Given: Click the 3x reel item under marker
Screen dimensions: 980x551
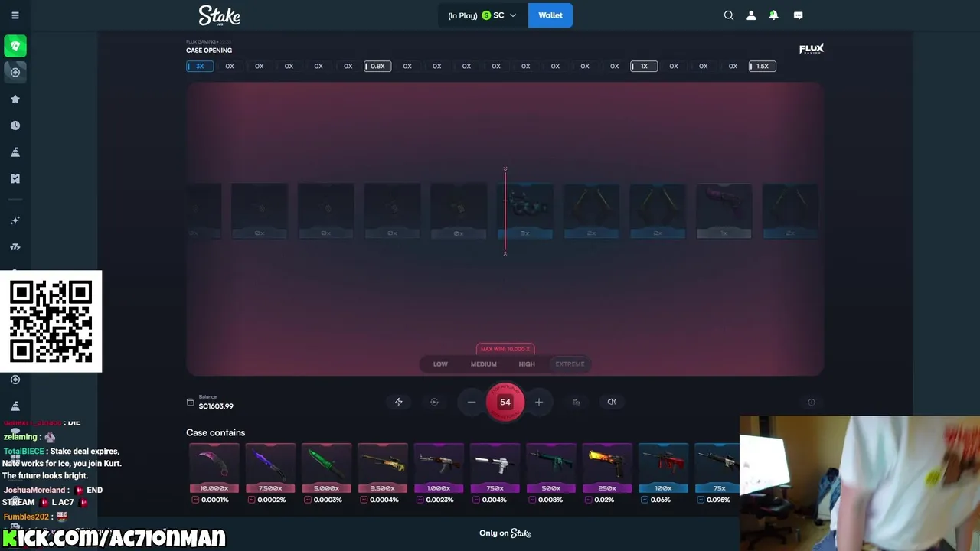Looking at the screenshot, I should 524,210.
